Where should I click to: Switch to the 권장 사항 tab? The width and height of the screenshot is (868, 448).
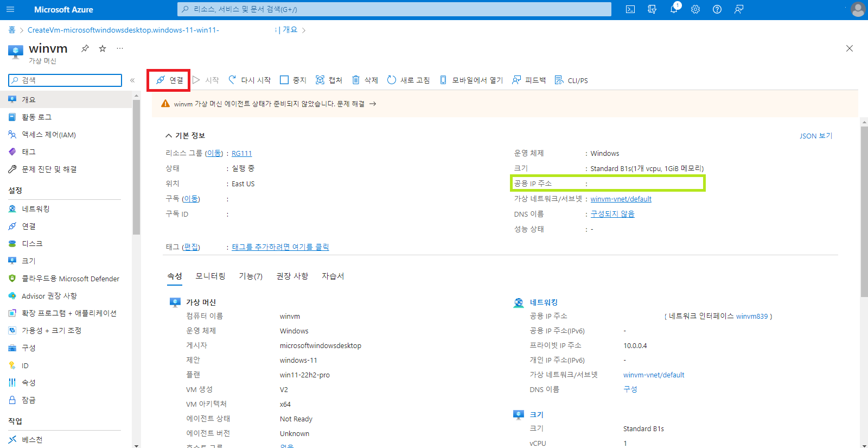292,276
